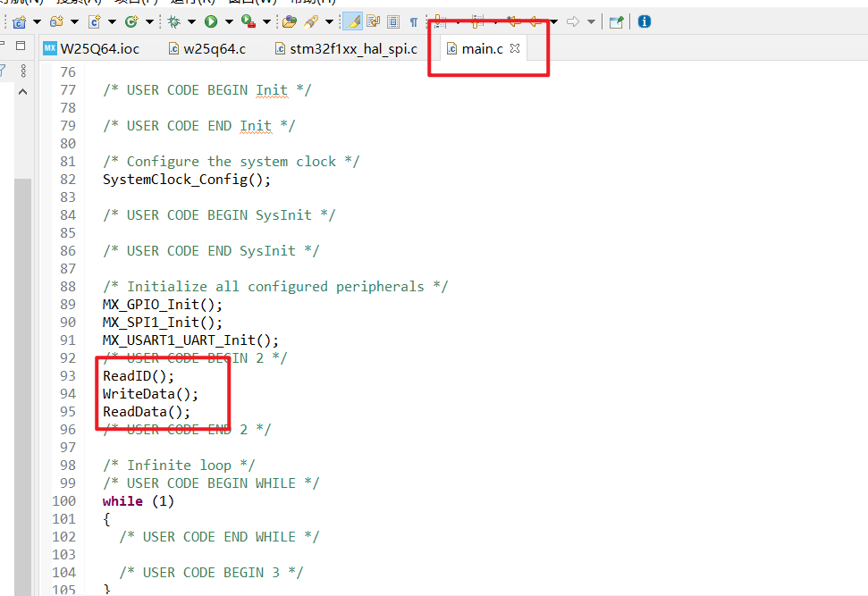Click 'USER CODE BEGIN WHILE' comment

point(211,483)
